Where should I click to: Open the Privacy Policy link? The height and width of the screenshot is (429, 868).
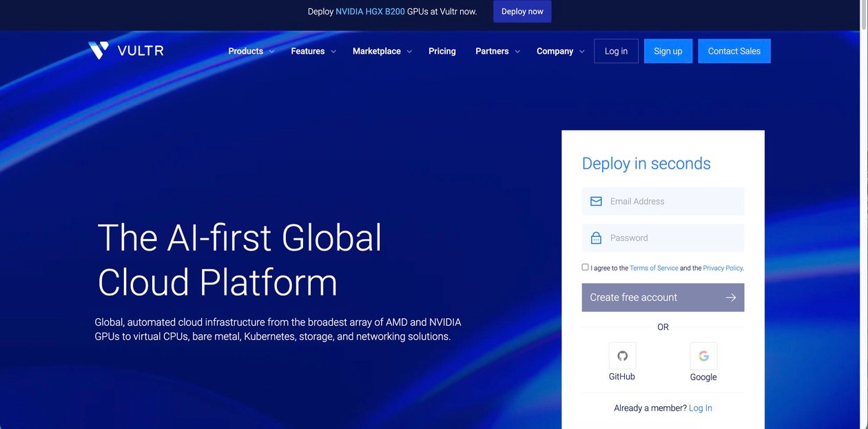point(723,268)
